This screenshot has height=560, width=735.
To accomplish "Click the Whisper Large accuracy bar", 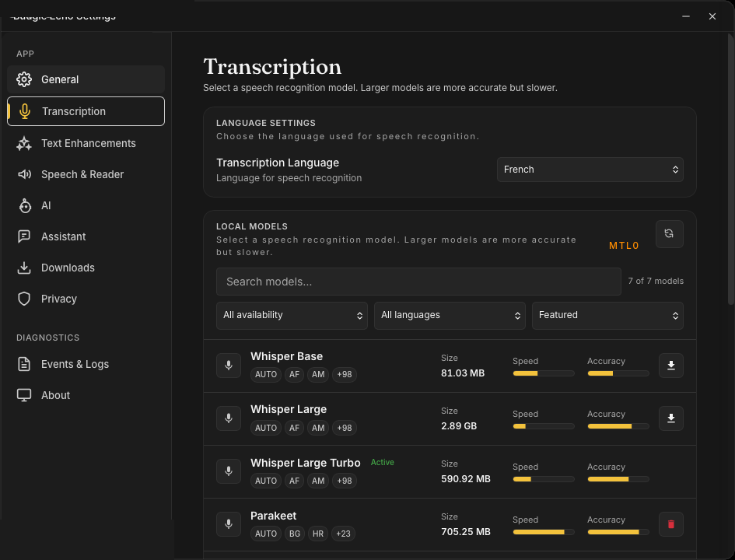I will pyautogui.click(x=618, y=426).
